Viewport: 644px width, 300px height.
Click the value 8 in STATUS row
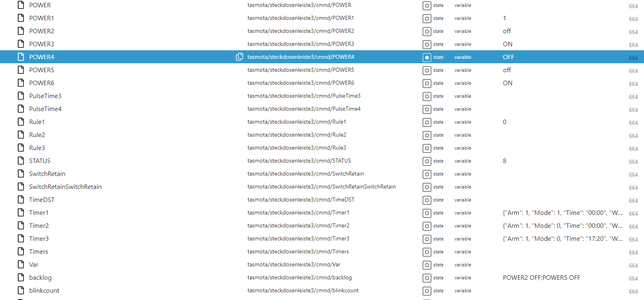(x=504, y=161)
